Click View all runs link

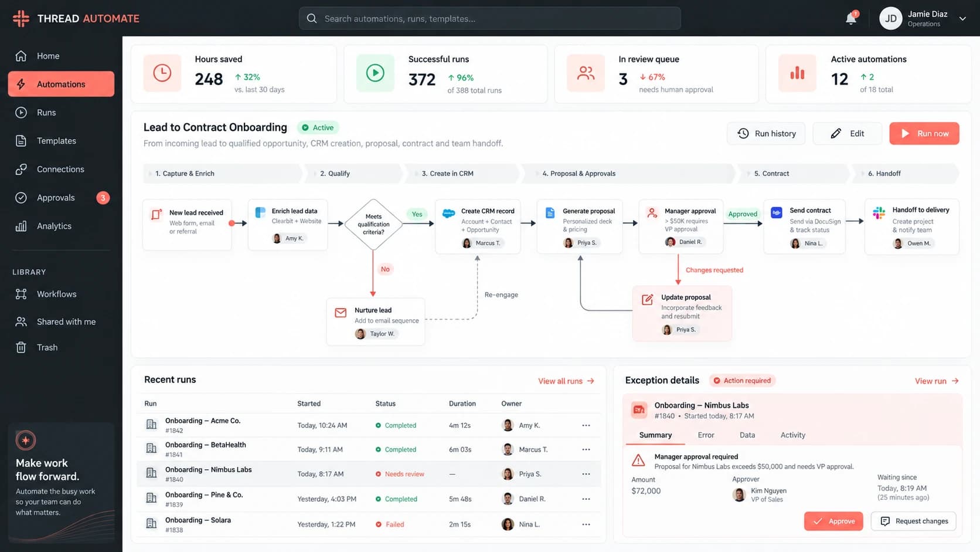tap(566, 381)
